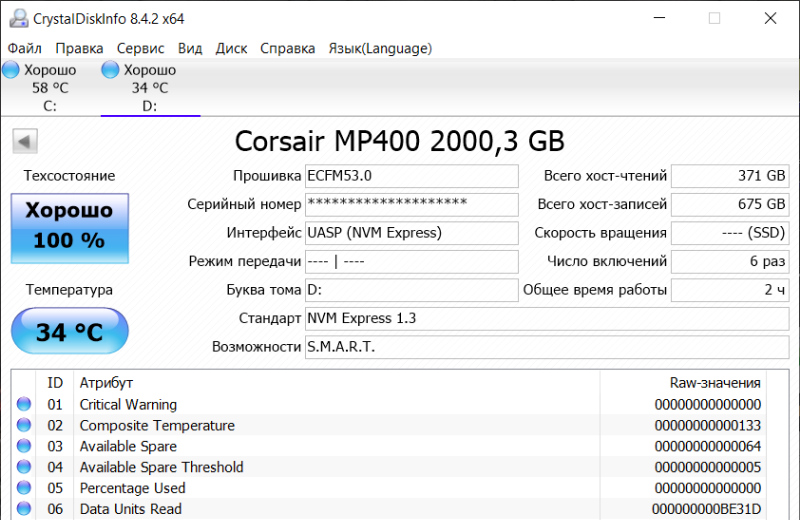Click the Интерфейс field UASP (NVM Express)

tap(412, 233)
